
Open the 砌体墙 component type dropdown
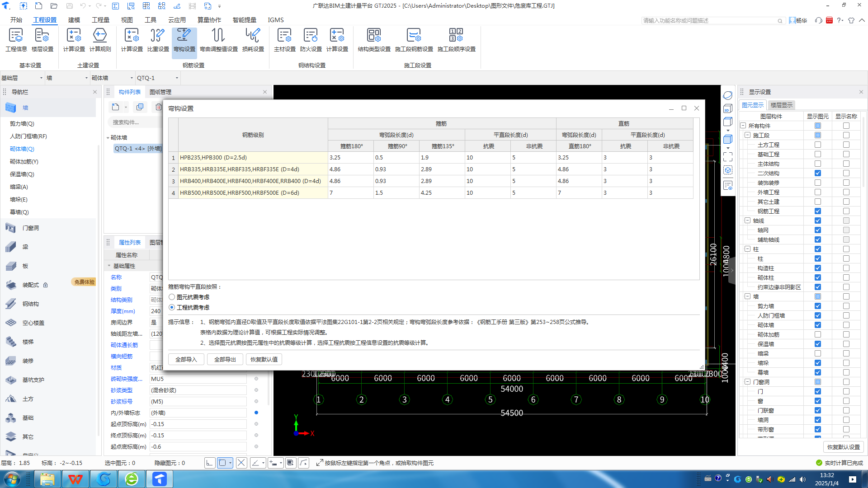tap(113, 78)
